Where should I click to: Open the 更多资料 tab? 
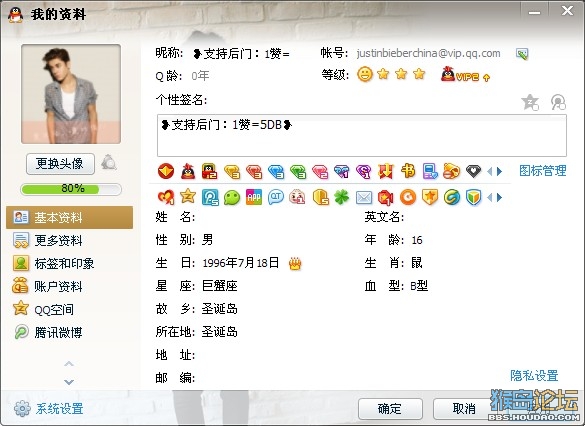(69, 240)
